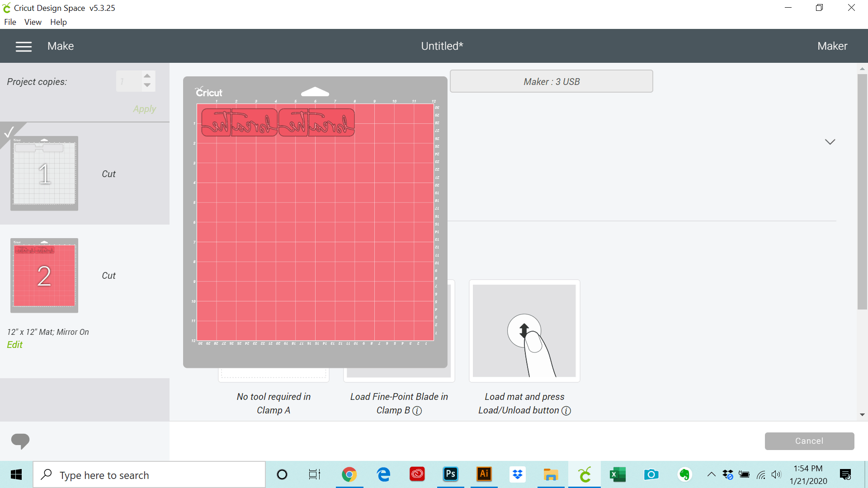Image resolution: width=868 pixels, height=488 pixels.
Task: Click the 12" x 12" Mat; Mirror On text
Action: pos(48,332)
